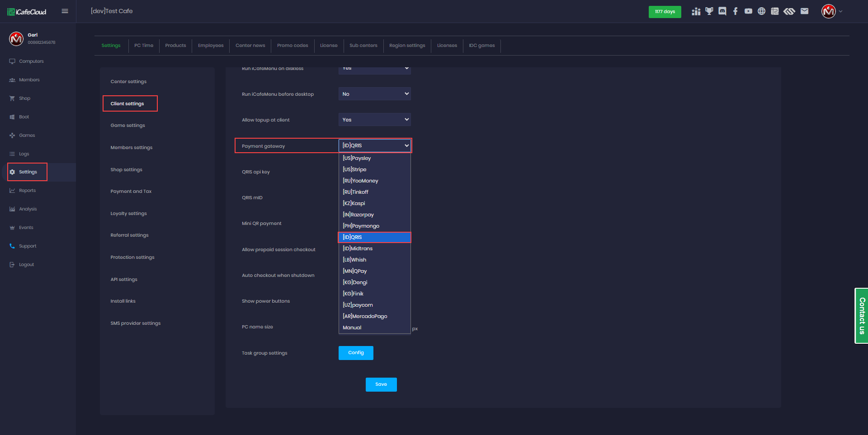868x435 pixels.
Task: Pick the Manual payment gateway option
Action: (x=352, y=327)
